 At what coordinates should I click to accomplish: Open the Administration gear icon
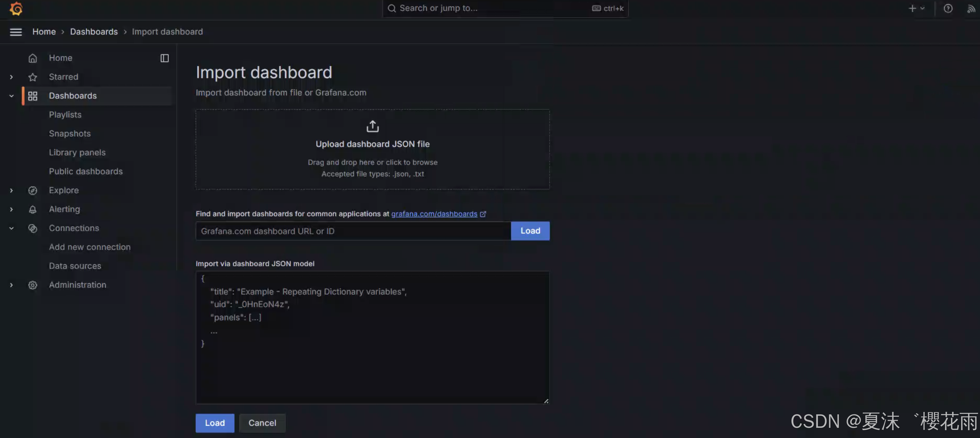pos(33,285)
